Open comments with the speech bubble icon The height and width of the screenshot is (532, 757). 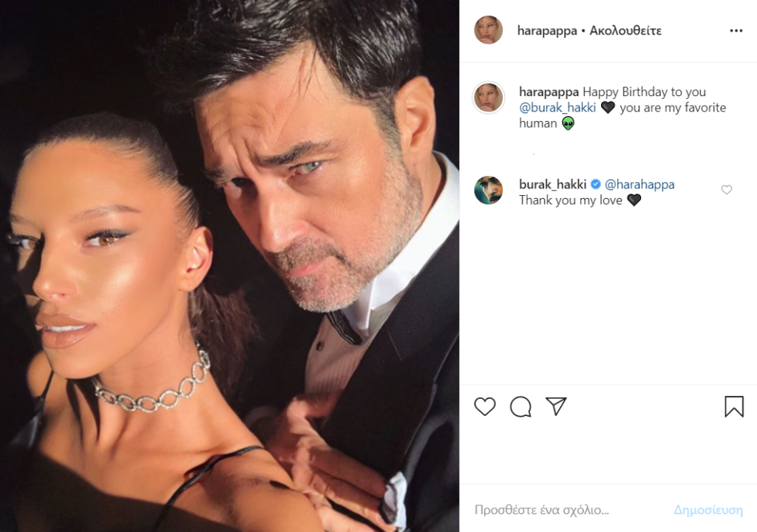(x=520, y=406)
